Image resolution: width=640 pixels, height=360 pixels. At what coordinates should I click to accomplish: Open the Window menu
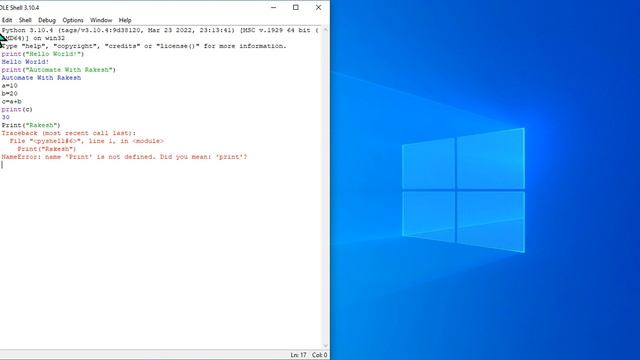point(101,20)
